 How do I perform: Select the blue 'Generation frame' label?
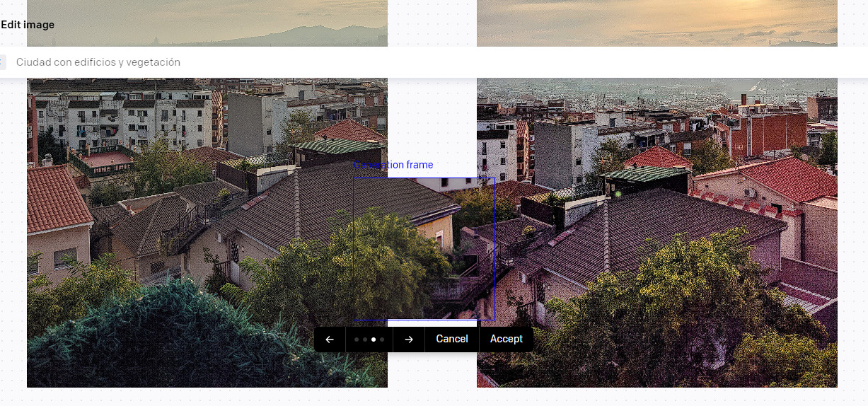coord(394,165)
